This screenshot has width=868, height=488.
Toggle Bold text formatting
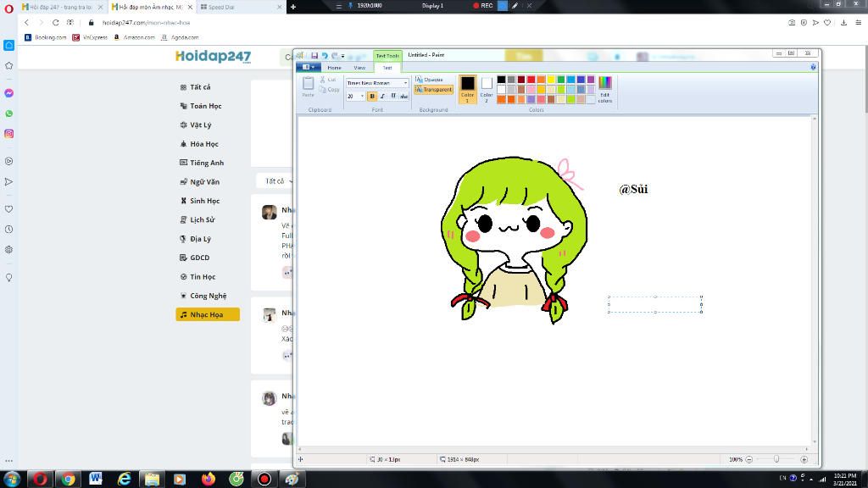[372, 97]
